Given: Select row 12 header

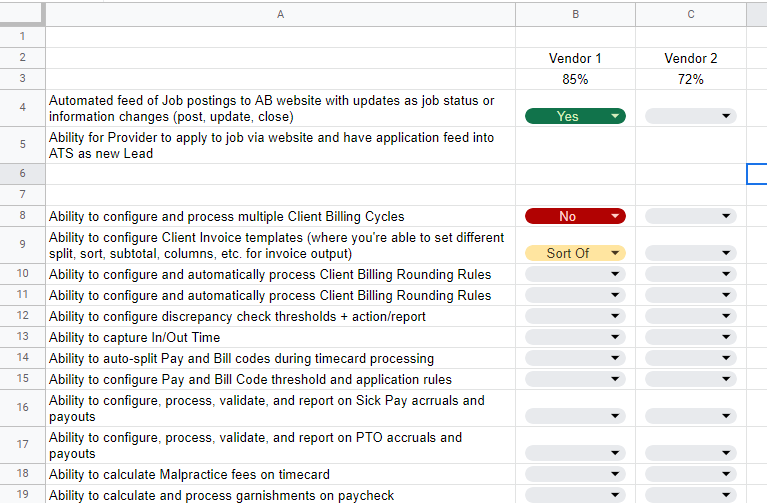Looking at the screenshot, I should coord(23,316).
